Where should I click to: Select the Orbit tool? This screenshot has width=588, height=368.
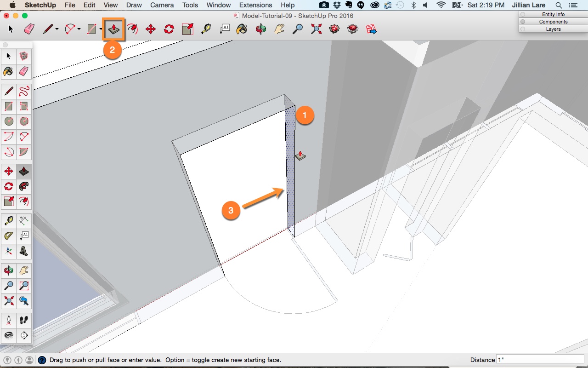tap(261, 29)
